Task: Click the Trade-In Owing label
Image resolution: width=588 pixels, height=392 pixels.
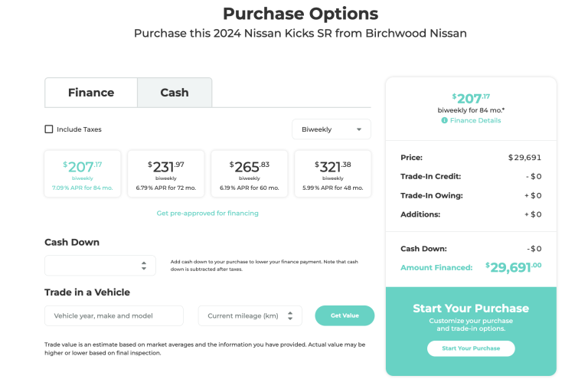Action: (x=432, y=195)
